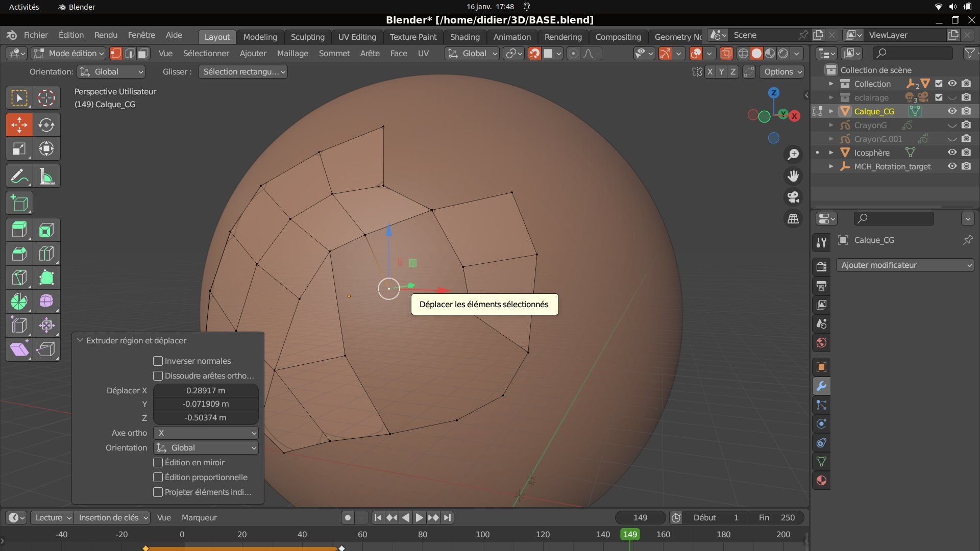980x551 pixels.
Task: Select the Extrude Region tool
Action: pyautogui.click(x=19, y=230)
